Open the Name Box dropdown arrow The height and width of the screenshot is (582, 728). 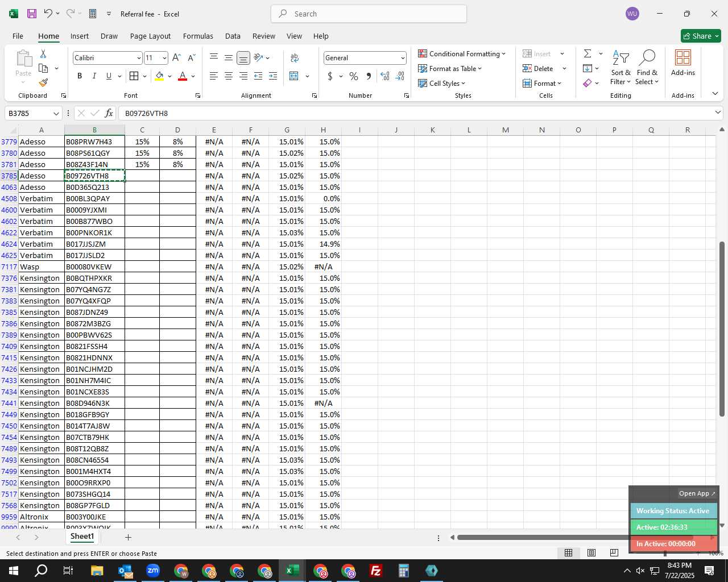click(56, 113)
